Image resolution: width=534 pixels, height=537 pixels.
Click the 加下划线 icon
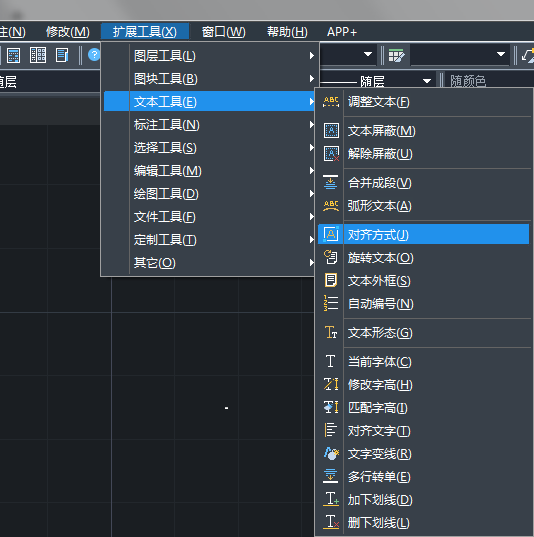[x=331, y=499]
